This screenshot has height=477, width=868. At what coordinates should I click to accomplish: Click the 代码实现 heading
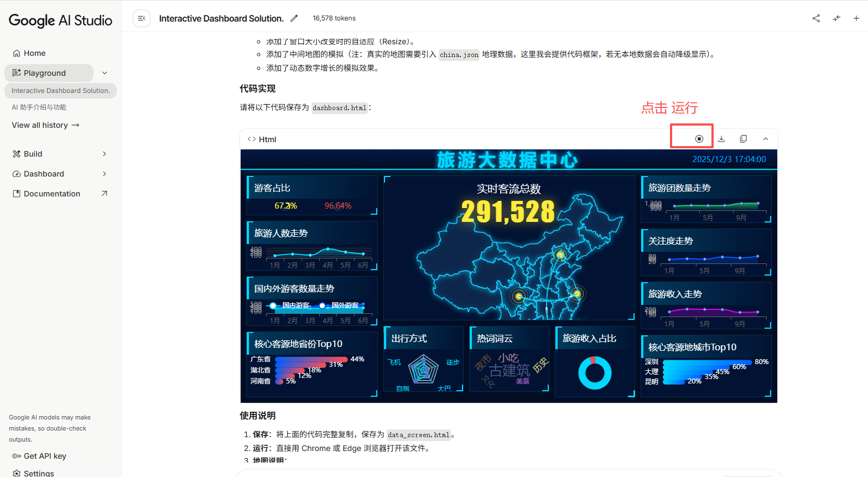(257, 89)
